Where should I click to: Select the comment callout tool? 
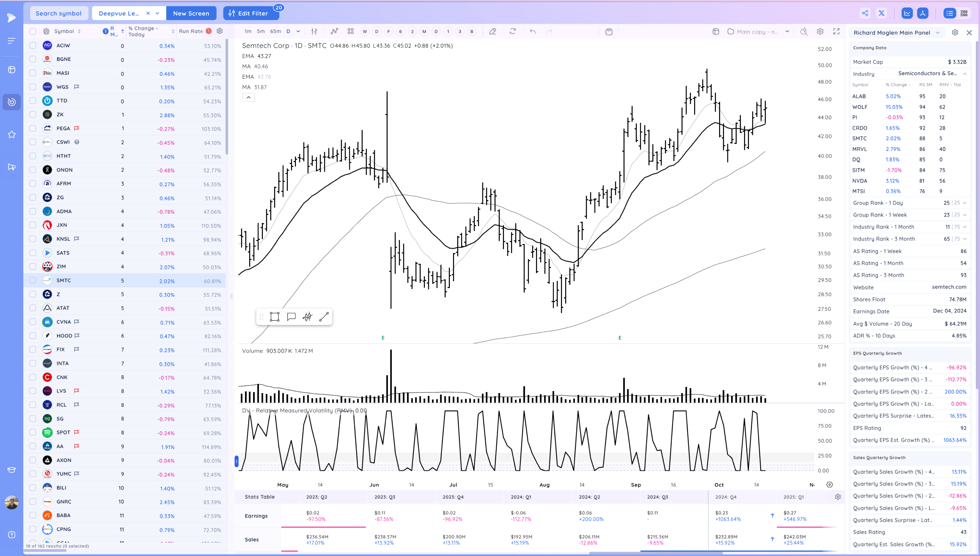tap(291, 316)
